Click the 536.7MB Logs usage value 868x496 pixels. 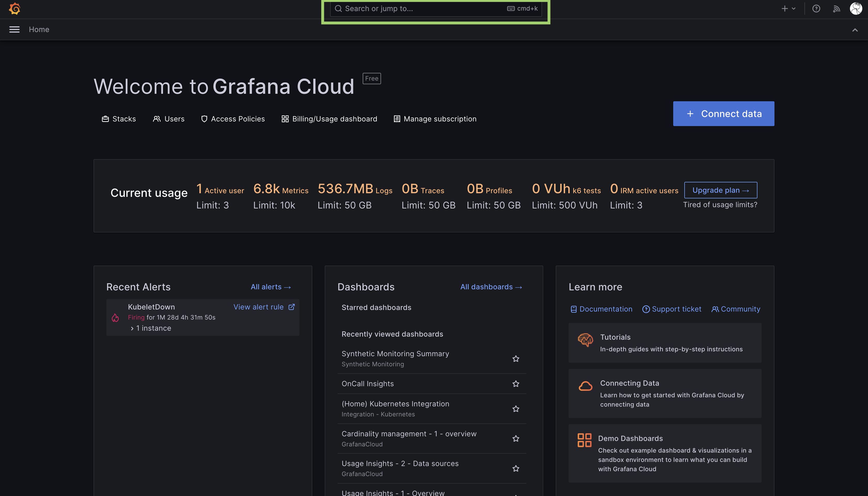pos(355,189)
